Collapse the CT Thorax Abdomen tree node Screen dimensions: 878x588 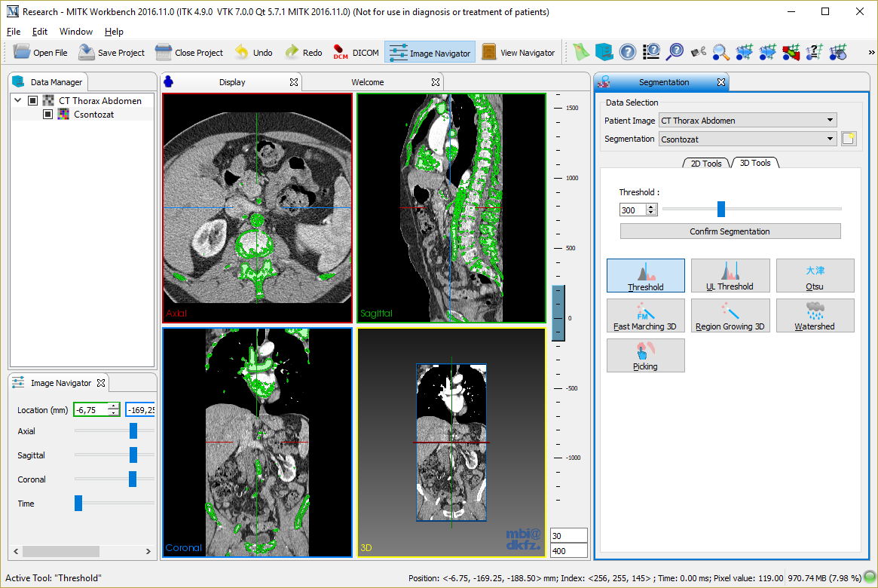pos(17,100)
